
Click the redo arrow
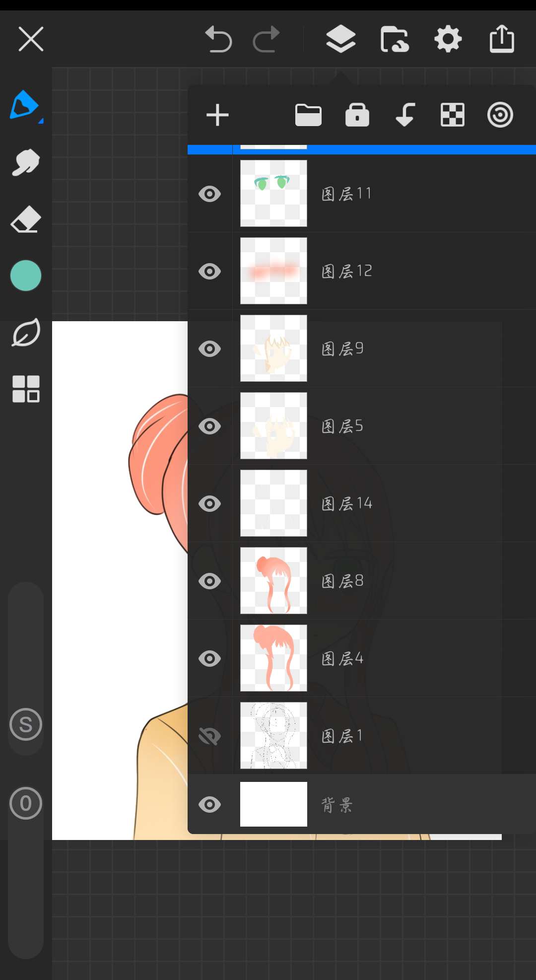click(x=267, y=39)
